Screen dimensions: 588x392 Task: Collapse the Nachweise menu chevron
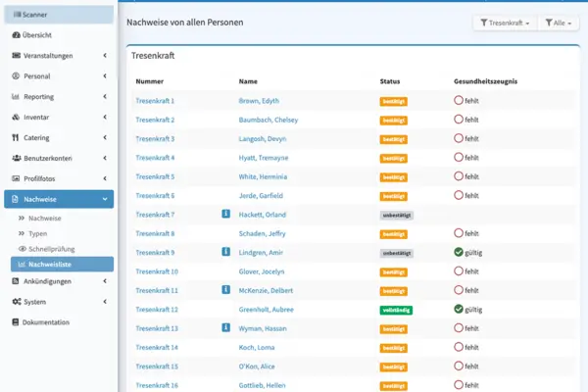coord(105,199)
